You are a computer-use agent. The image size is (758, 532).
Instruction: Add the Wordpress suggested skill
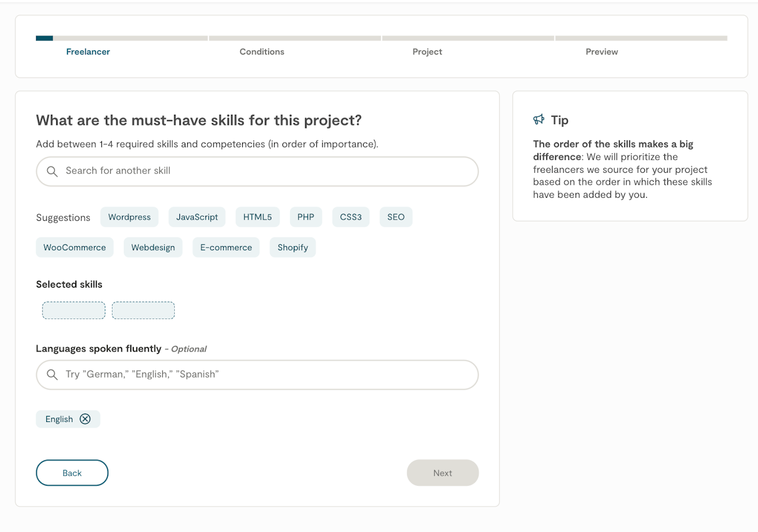click(129, 217)
